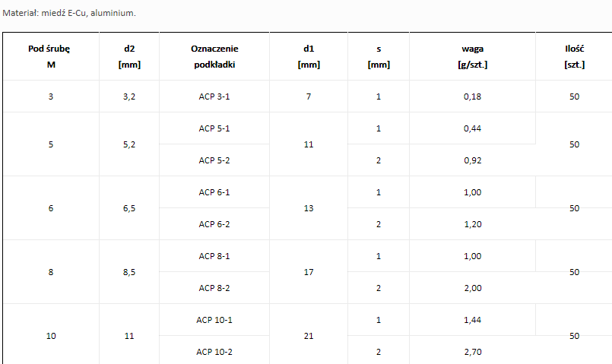Select the ACP 10-2 table entry
This screenshot has height=364, width=612.
[x=214, y=352]
